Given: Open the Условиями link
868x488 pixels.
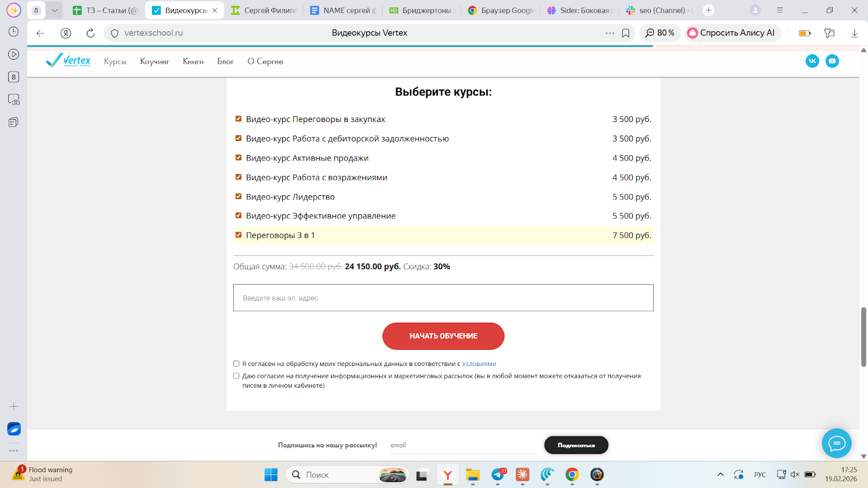Looking at the screenshot, I should (478, 364).
